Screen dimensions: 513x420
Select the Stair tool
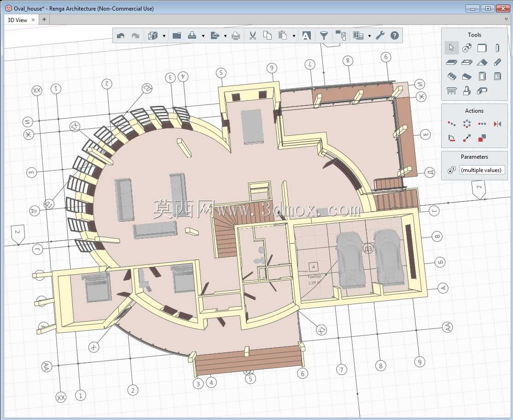(x=451, y=76)
